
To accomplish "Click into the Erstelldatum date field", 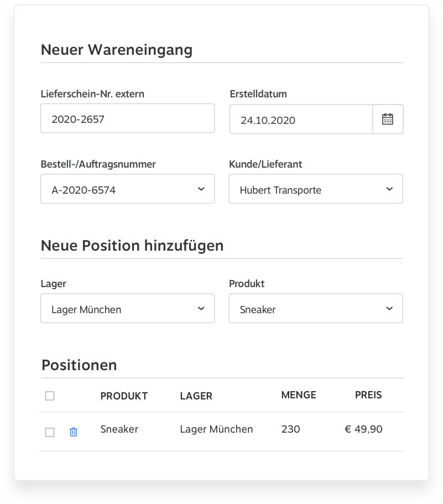I will (x=301, y=119).
